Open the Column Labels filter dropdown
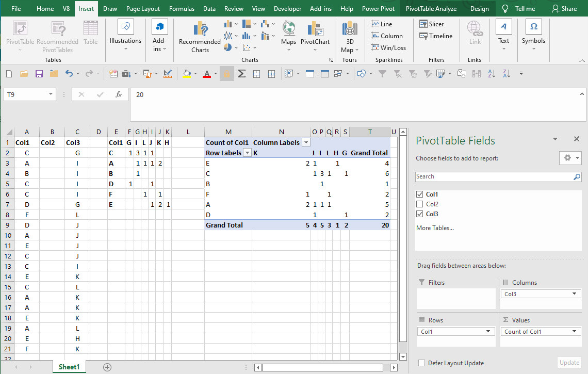Image resolution: width=588 pixels, height=374 pixels. 306,142
